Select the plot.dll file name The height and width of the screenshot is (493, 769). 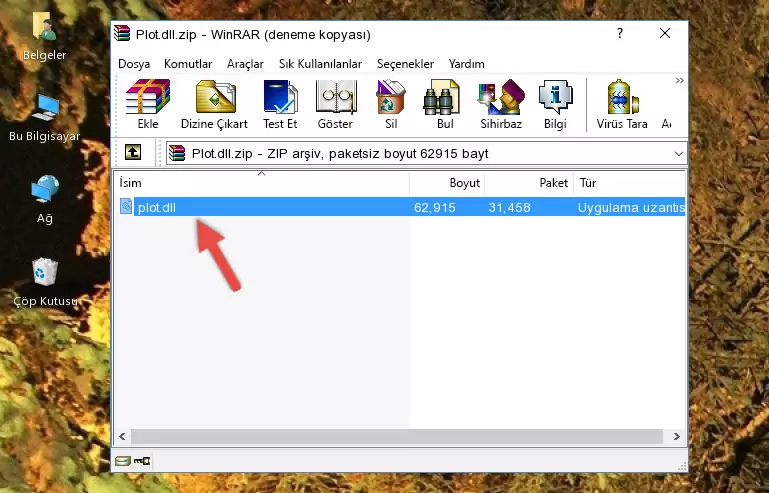156,208
